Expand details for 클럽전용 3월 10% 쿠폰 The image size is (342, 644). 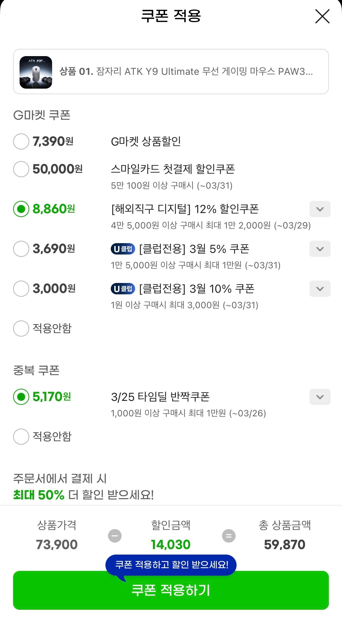coord(320,289)
